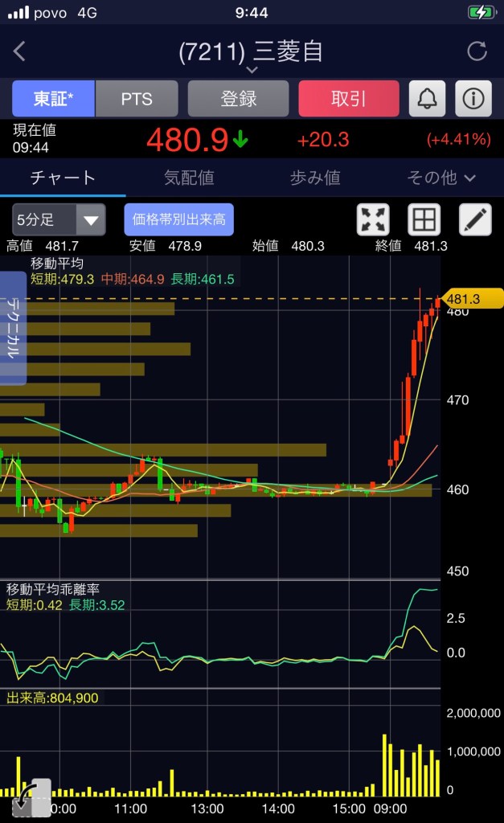Screen dimensions: 504x823
Task: Open the テクニカル side panel
Action: tap(14, 328)
